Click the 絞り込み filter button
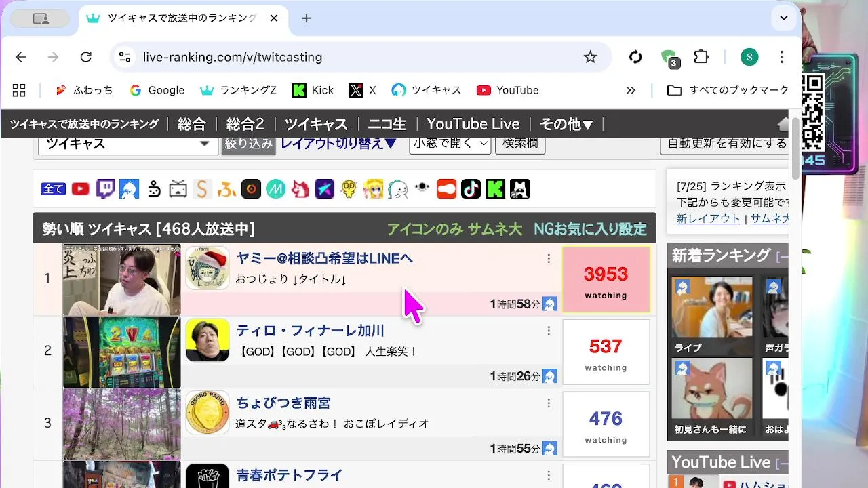868x488 pixels. 249,144
